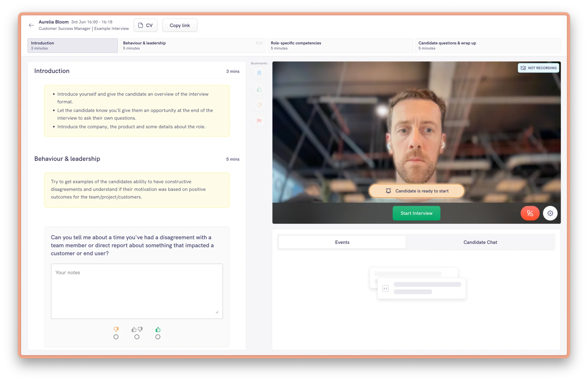Click the Behaviour & leadership section heading
588x382 pixels.
(67, 159)
